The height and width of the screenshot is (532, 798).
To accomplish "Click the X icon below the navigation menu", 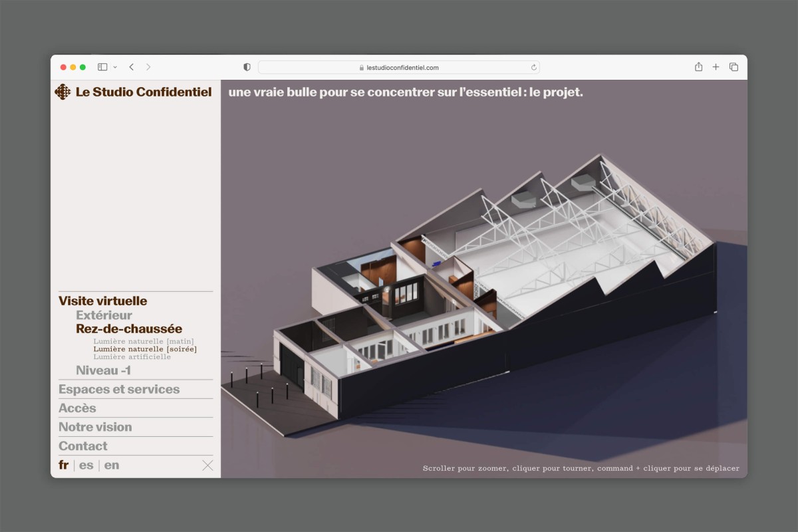I will 207,465.
